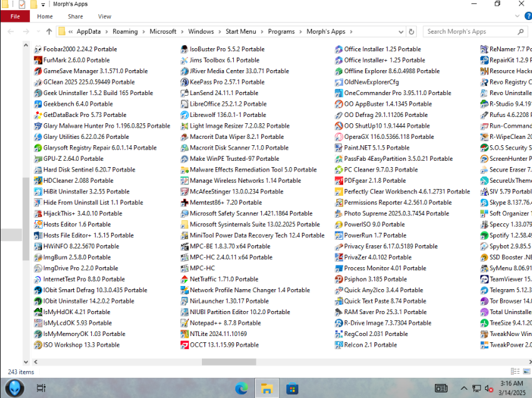Expand the hidden breadcrumb folders chevron
This screenshot has width=532, height=398.
(x=71, y=31)
